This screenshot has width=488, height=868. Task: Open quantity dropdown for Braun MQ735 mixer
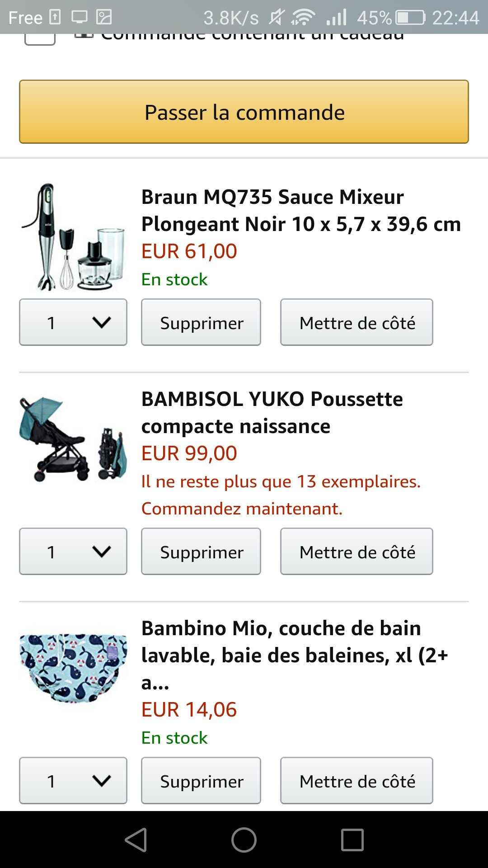click(73, 322)
